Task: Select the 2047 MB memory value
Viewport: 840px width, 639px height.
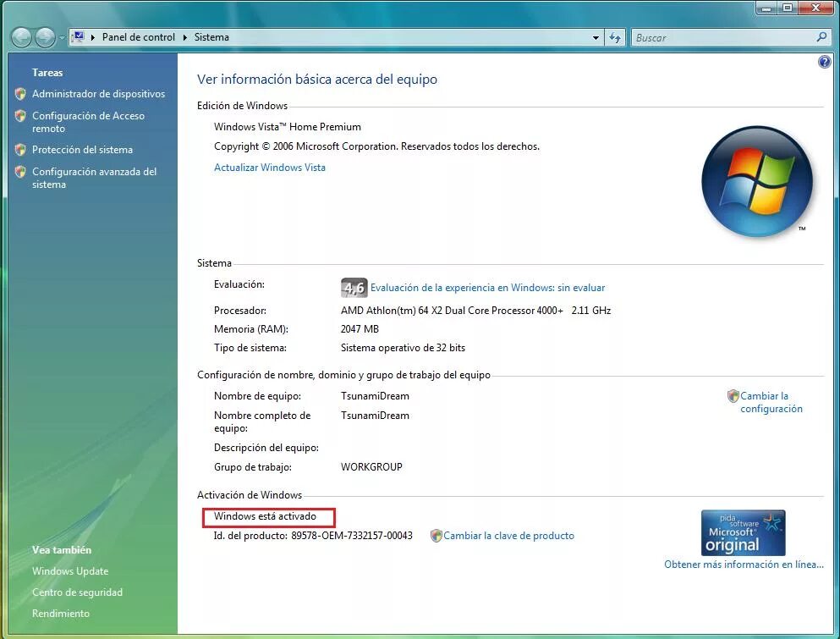Action: coord(360,329)
